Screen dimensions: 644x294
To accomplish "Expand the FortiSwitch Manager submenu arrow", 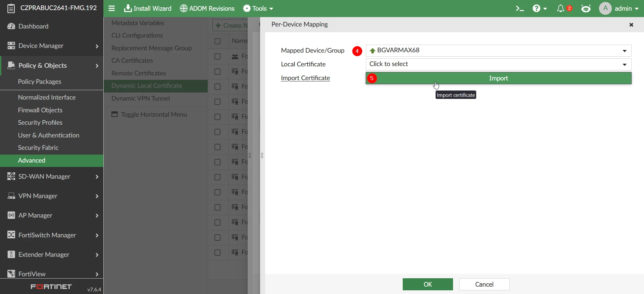I will pos(97,235).
